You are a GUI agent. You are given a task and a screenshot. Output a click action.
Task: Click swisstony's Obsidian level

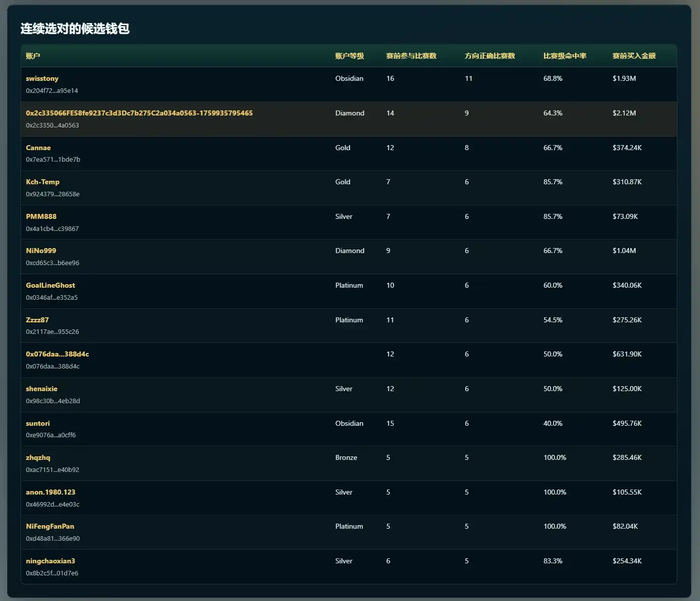[x=349, y=78]
